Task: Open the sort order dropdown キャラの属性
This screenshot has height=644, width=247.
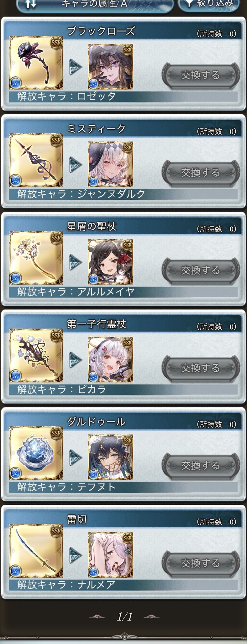Action: 94,4
